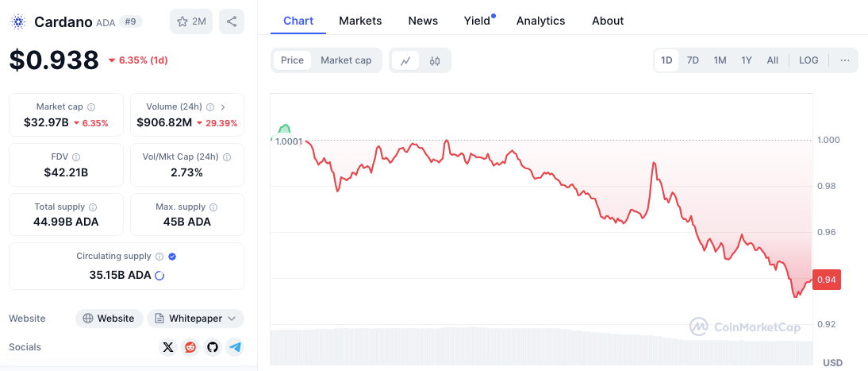Open the Markets tab
Image resolution: width=868 pixels, height=371 pixels.
(x=360, y=21)
